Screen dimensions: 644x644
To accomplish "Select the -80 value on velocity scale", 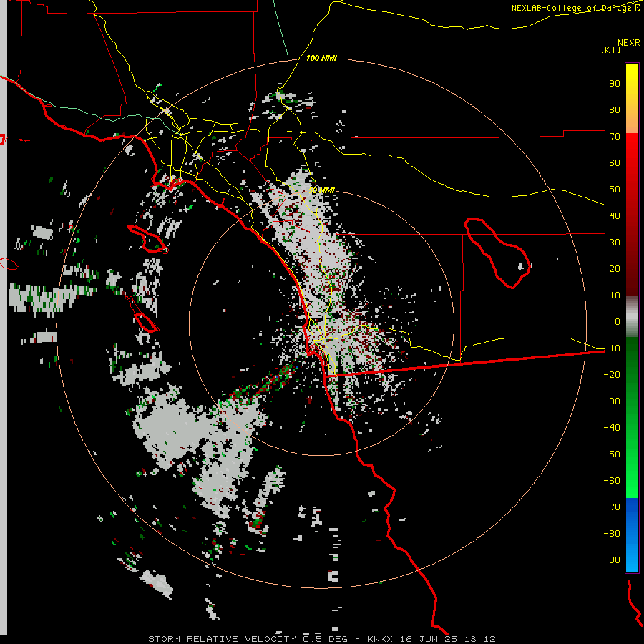I will click(612, 534).
